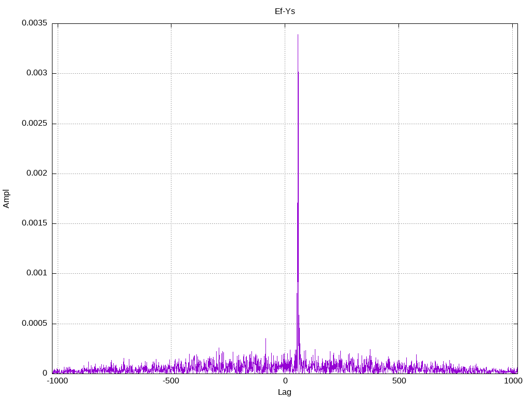Click the x-axis value -1000
This screenshot has width=532, height=399.
(x=57, y=381)
